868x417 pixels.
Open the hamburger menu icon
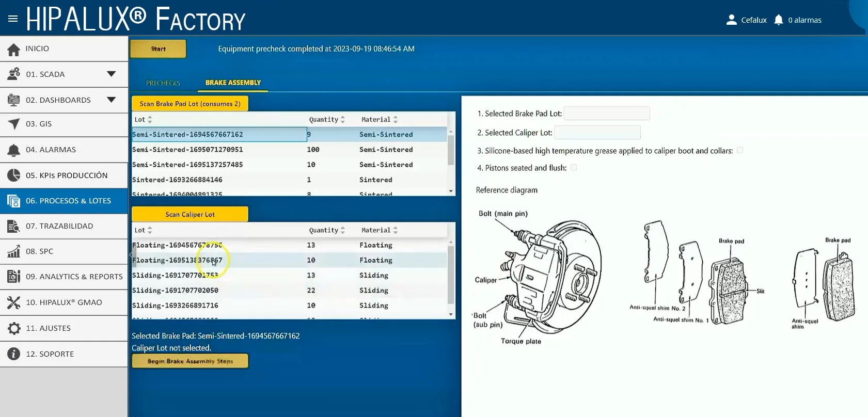tap(13, 19)
